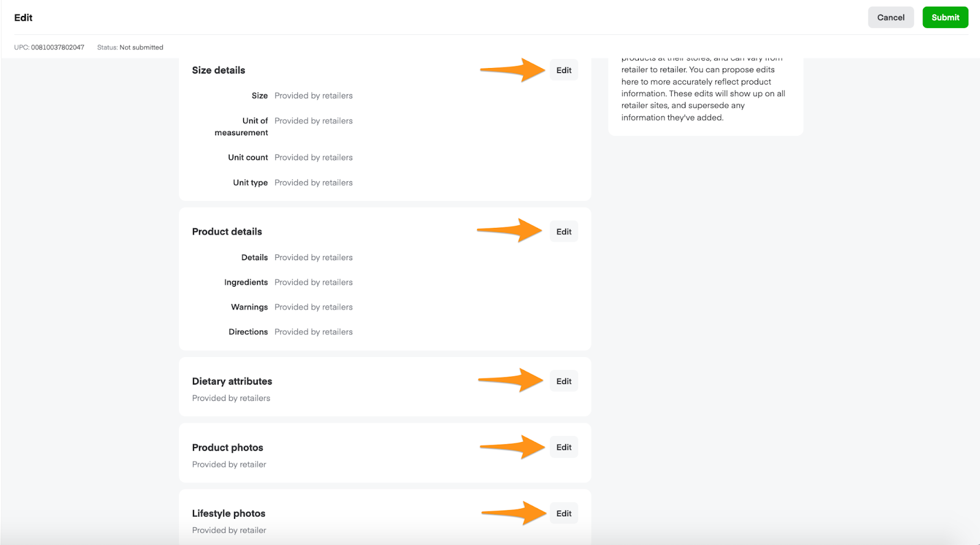Click the Ingredients field label
980x545 pixels.
click(246, 282)
